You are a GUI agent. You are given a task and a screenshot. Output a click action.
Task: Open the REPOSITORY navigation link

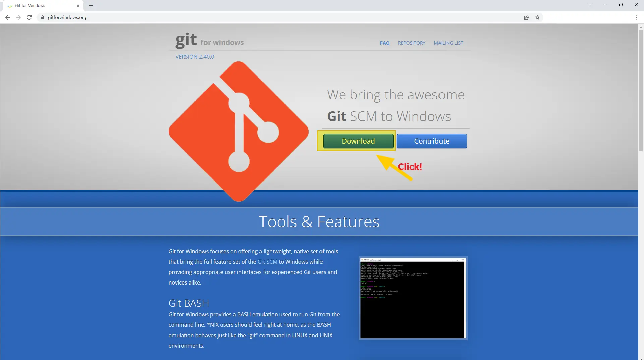click(411, 43)
